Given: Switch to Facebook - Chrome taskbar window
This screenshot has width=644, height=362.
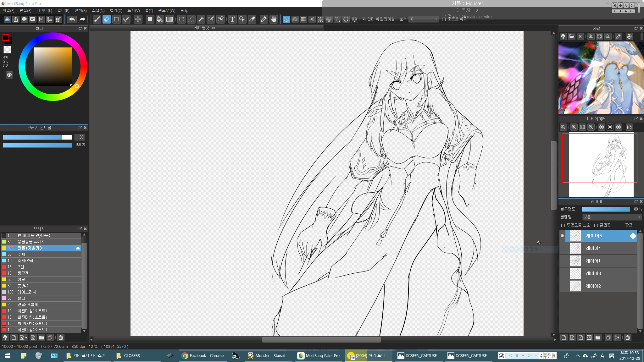Looking at the screenshot, I should coord(203,356).
